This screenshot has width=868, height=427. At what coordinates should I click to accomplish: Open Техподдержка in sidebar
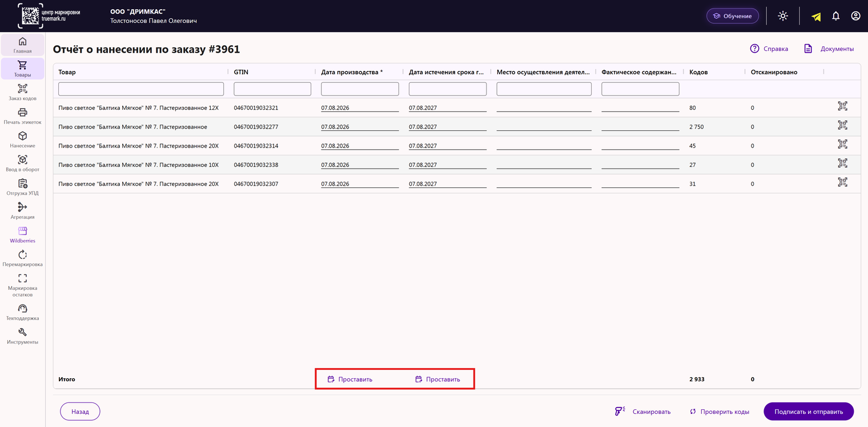(22, 313)
